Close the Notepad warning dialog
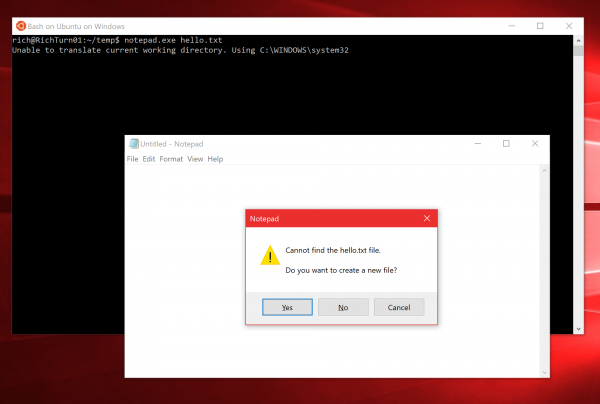This screenshot has height=404, width=600. [x=427, y=218]
